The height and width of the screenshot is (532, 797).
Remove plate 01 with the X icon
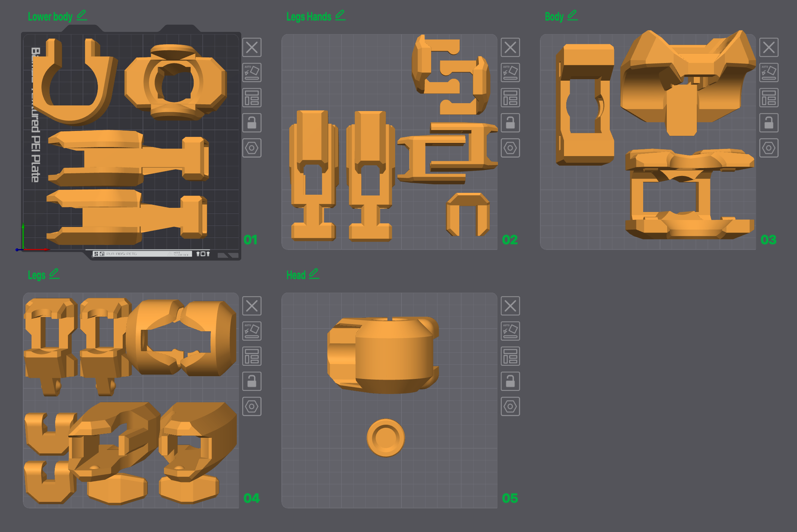tap(252, 48)
